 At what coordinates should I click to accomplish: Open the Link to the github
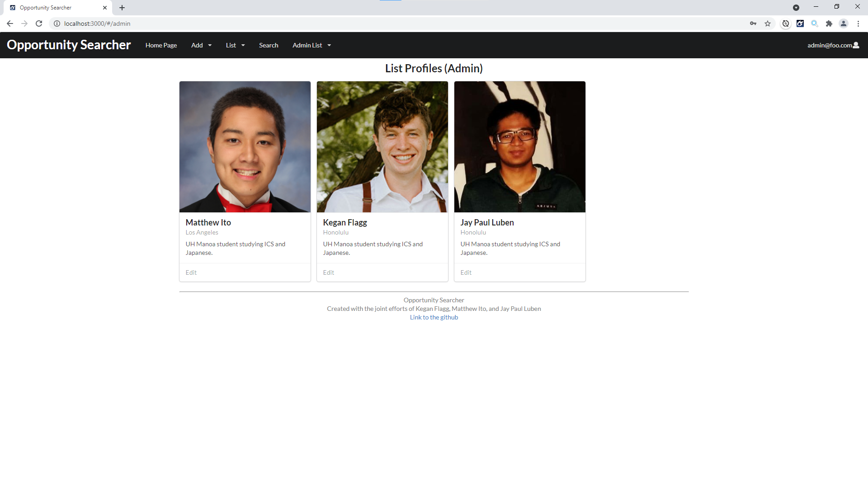tap(434, 317)
